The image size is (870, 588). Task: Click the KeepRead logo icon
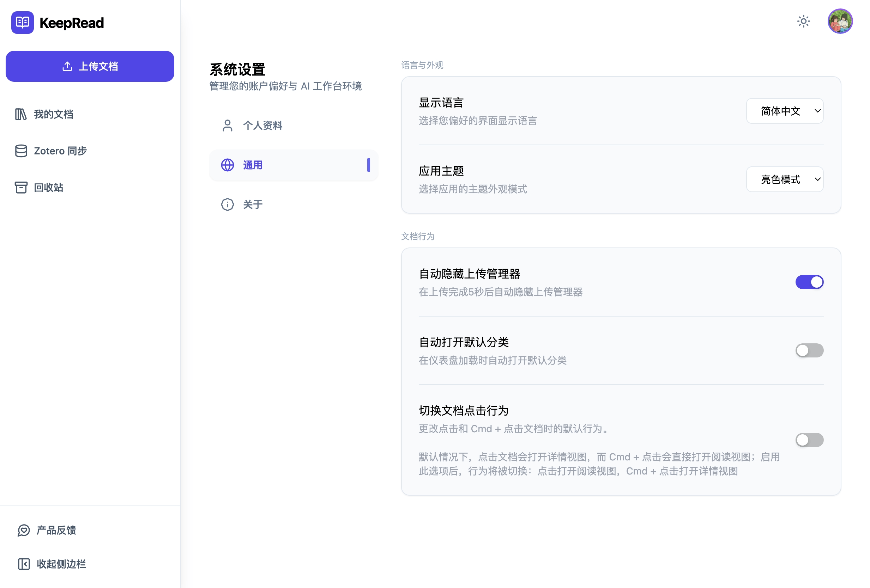[x=23, y=23]
